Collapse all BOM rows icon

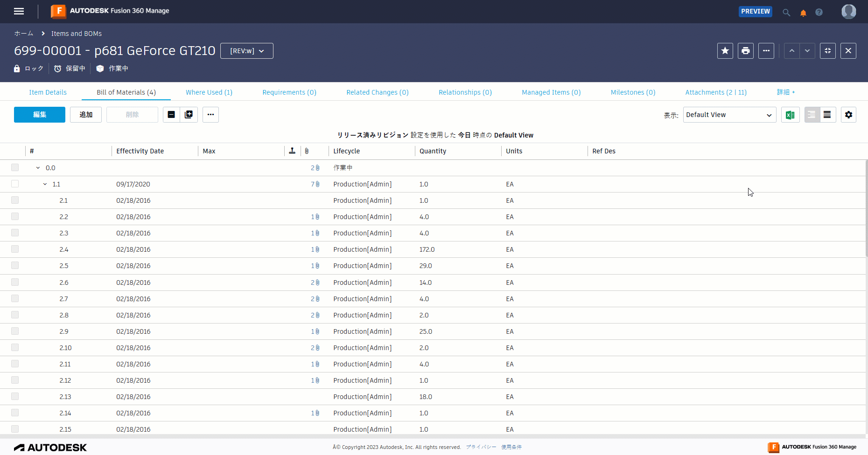171,115
